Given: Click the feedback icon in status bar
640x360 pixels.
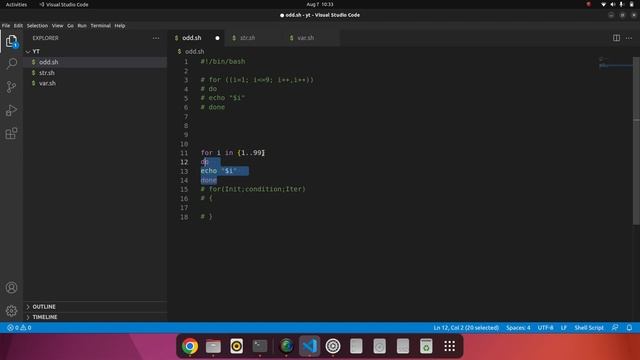Looking at the screenshot, I should click(615, 328).
